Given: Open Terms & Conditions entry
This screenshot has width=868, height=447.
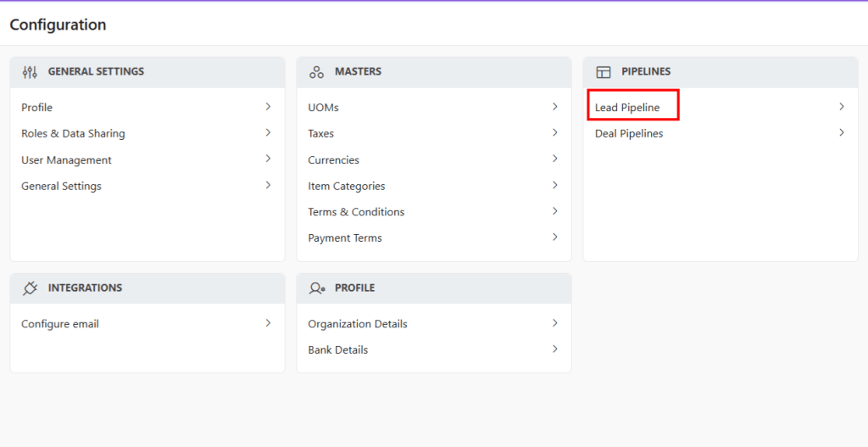Looking at the screenshot, I should click(x=356, y=212).
